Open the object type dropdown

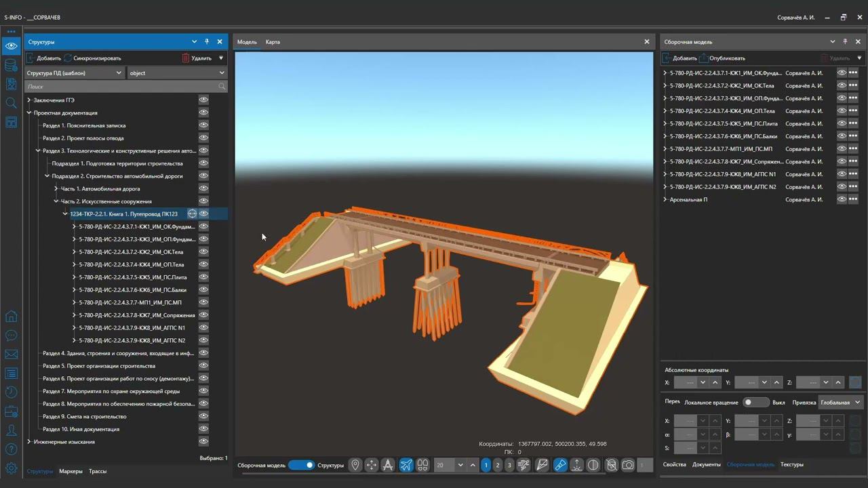click(x=177, y=73)
